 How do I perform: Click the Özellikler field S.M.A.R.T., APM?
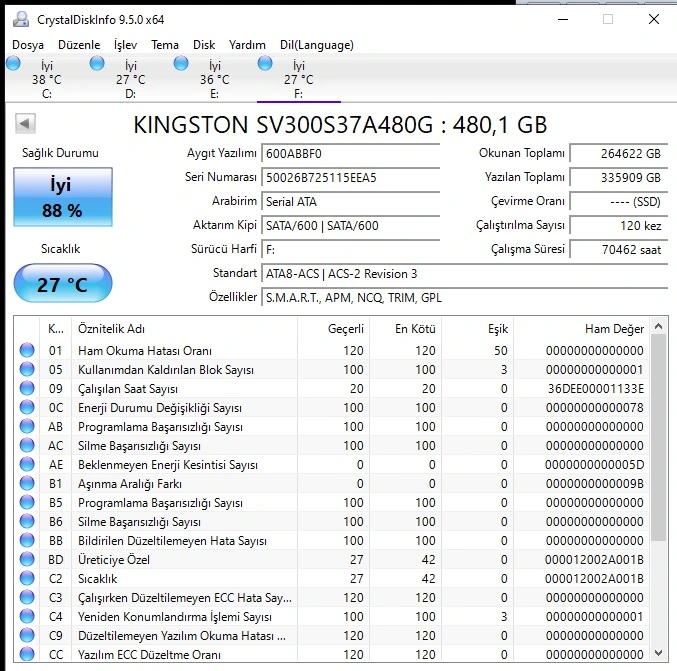click(x=465, y=298)
